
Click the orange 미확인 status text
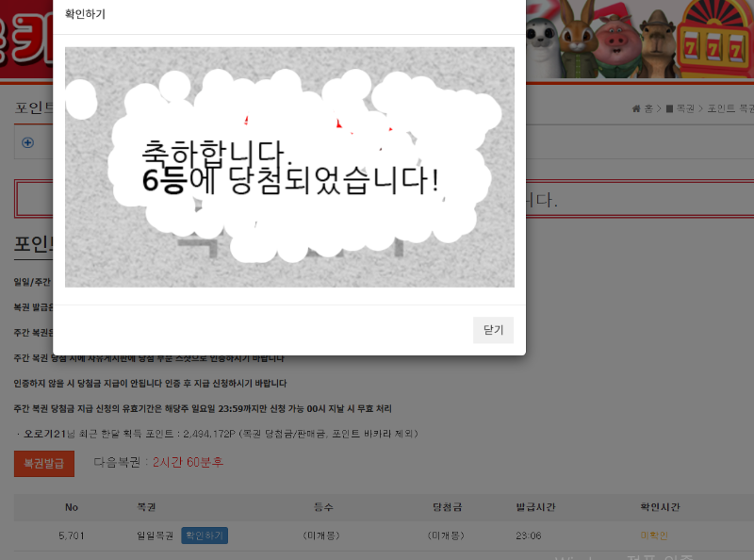(653, 535)
